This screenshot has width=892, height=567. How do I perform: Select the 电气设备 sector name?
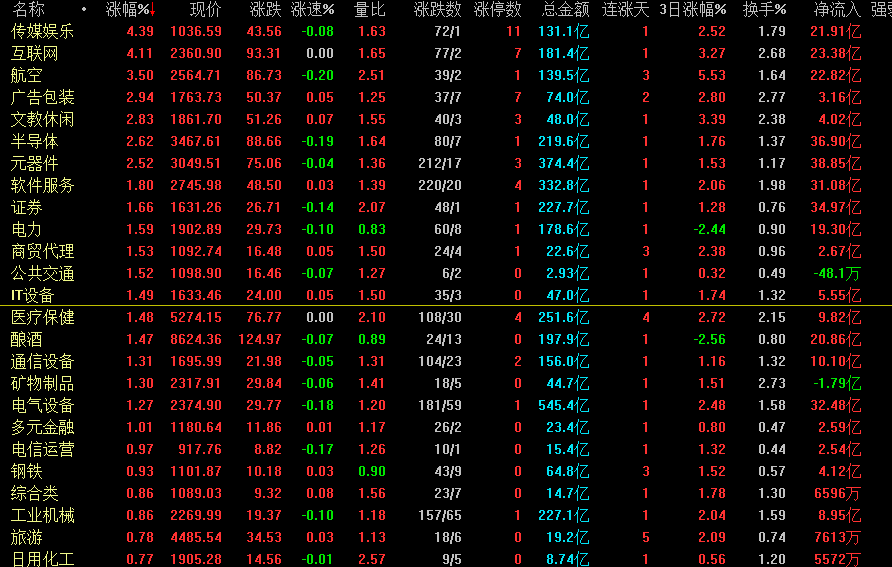(43, 405)
